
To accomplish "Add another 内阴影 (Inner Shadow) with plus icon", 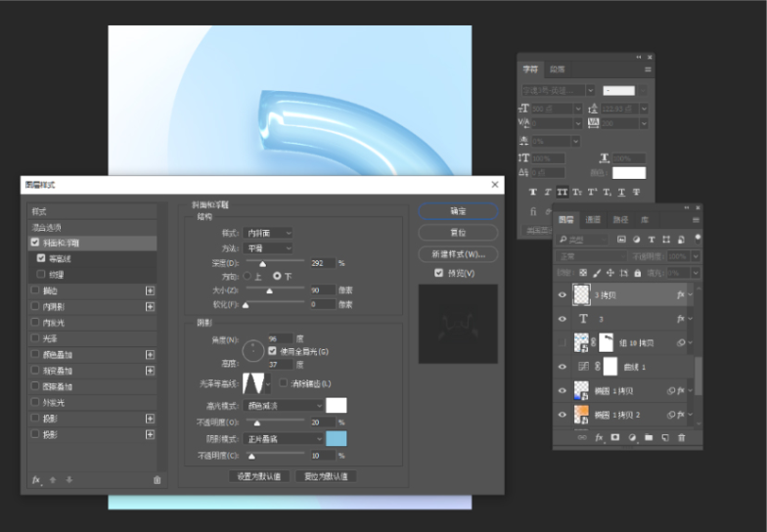I will [151, 307].
